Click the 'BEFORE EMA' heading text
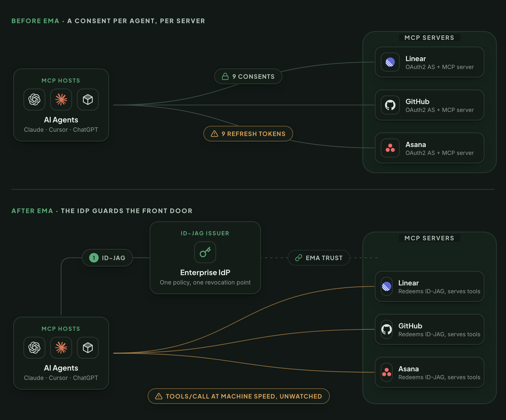Viewport: 506px width, 420px height. point(35,21)
